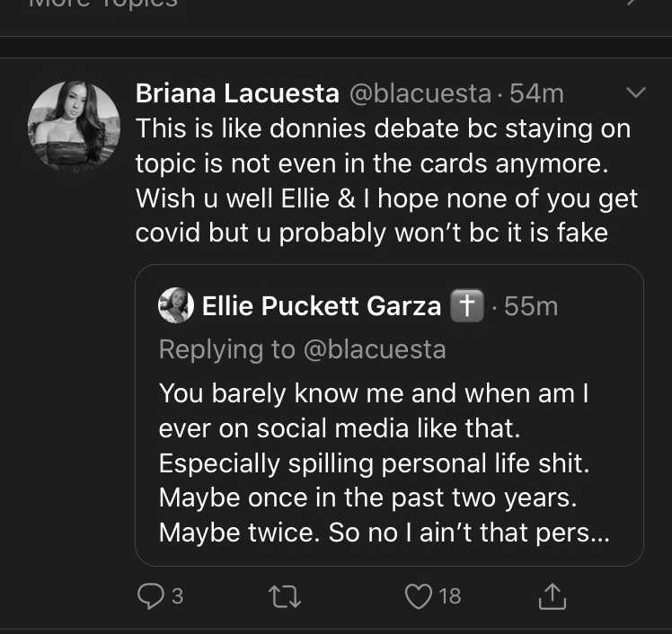This screenshot has width=672, height=634.
Task: Open main tweet text 'This is like donnies debate'
Action: (386, 181)
